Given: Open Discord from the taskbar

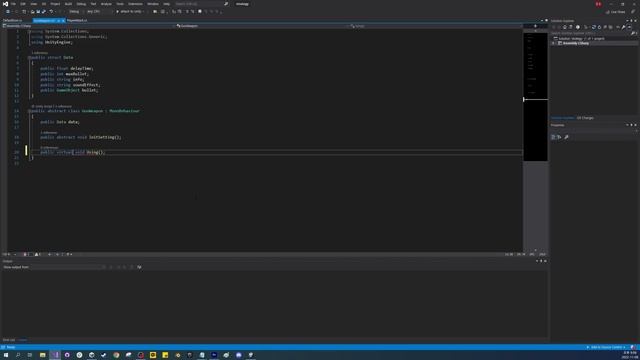Looking at the screenshot, I should click(239, 355).
